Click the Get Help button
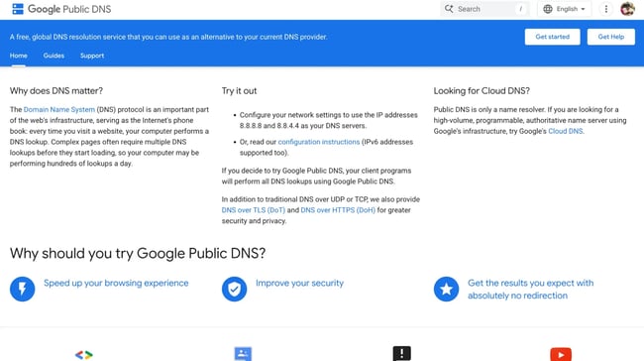 [610, 37]
